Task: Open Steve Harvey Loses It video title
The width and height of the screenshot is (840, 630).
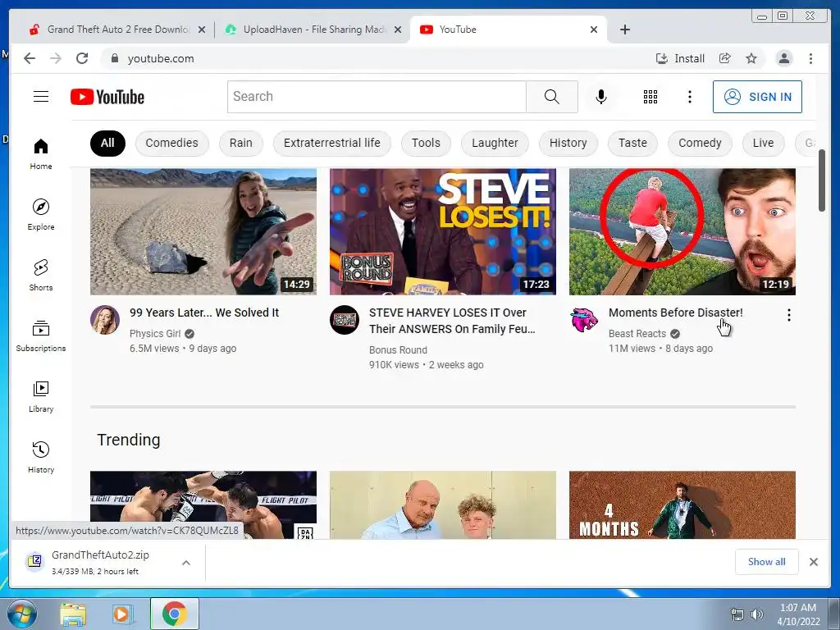Action: [x=452, y=321]
